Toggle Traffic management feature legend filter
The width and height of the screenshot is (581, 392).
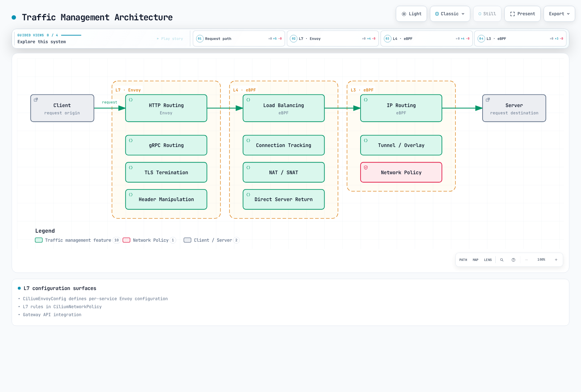(77, 240)
